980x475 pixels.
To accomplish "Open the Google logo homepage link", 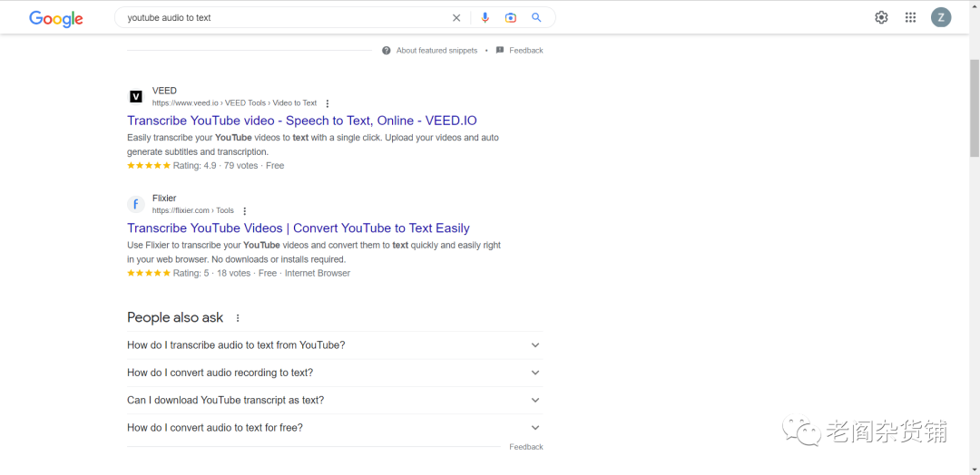I will [x=56, y=19].
